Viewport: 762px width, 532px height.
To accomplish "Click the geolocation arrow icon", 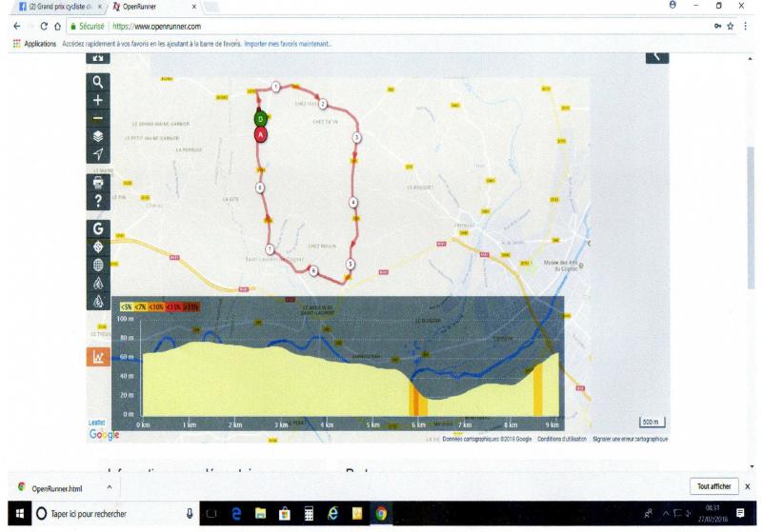I will pos(98,154).
